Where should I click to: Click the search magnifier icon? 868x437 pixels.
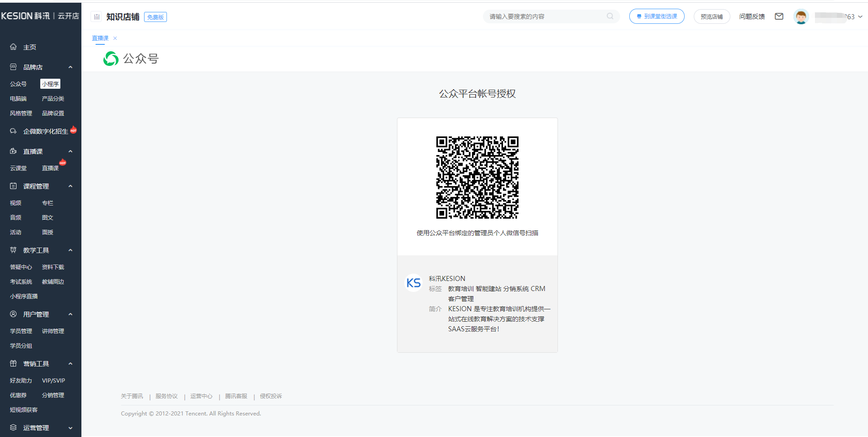[x=610, y=16]
